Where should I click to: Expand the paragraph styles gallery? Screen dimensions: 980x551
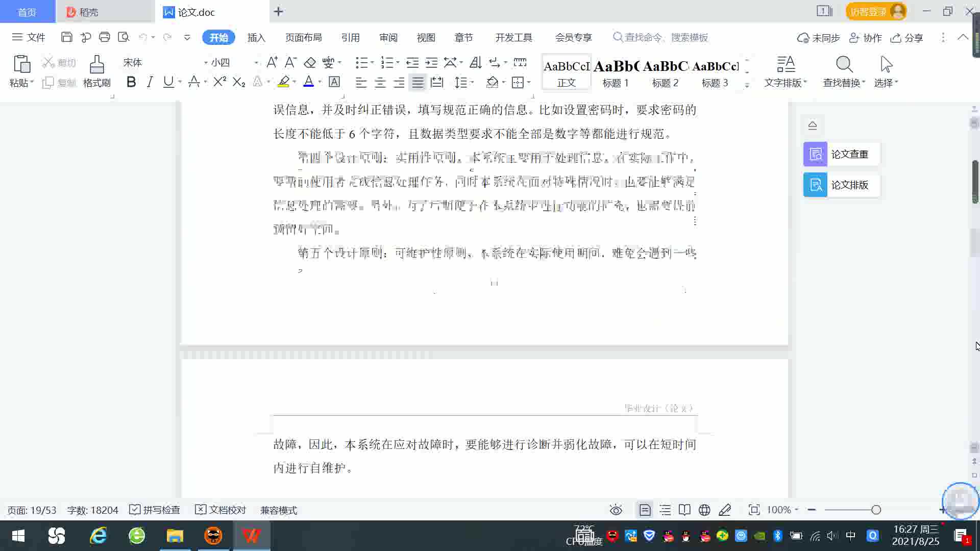(x=747, y=85)
